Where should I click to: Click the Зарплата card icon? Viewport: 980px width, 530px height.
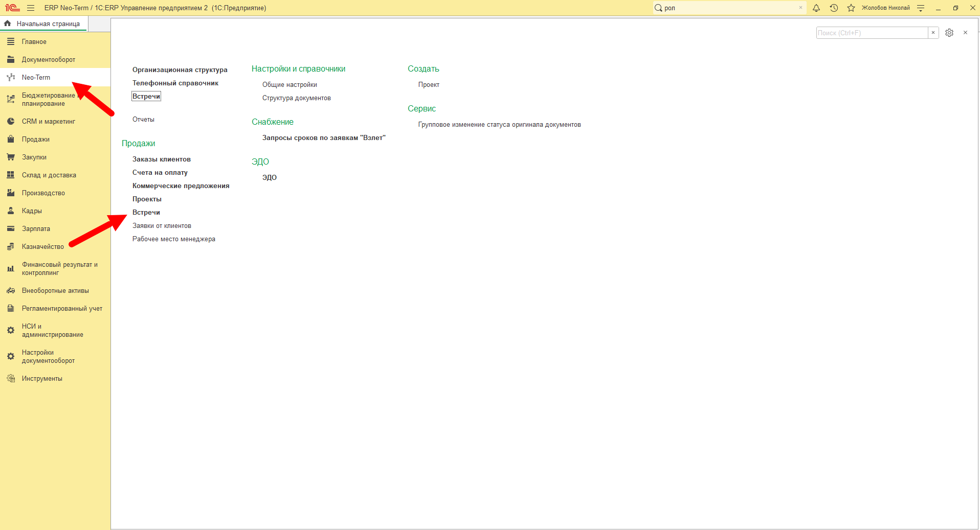(11, 229)
